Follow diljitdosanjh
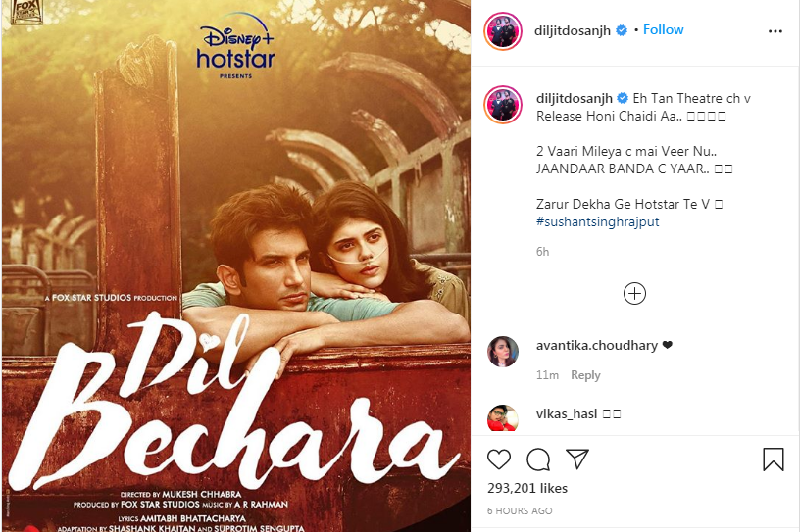 coord(663,29)
